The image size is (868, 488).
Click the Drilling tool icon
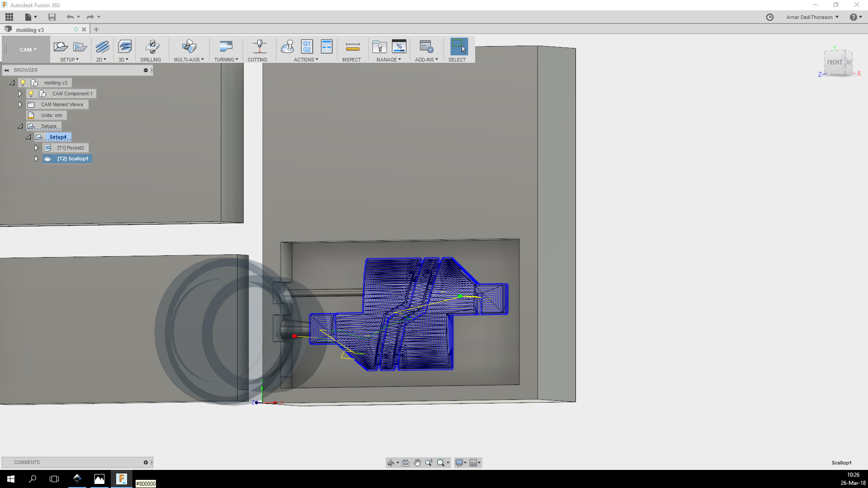tap(152, 47)
